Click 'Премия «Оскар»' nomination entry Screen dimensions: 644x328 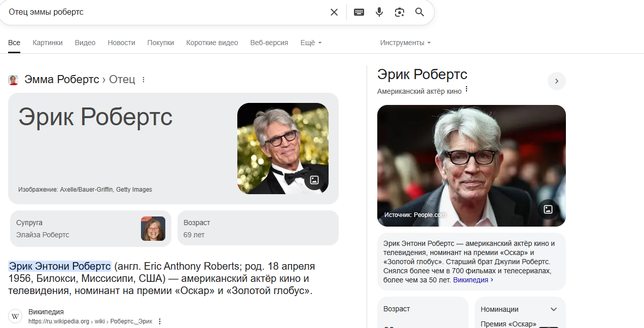click(509, 324)
